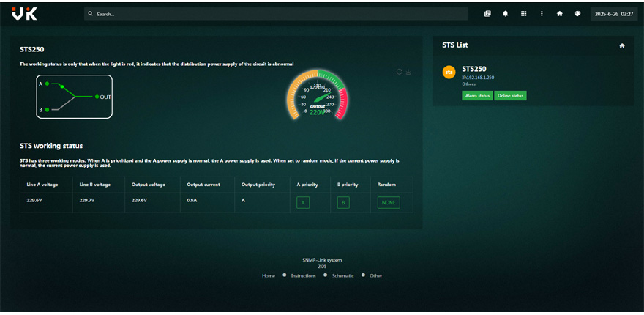
Task: Click the download icon beside the gauge
Action: pyautogui.click(x=408, y=72)
